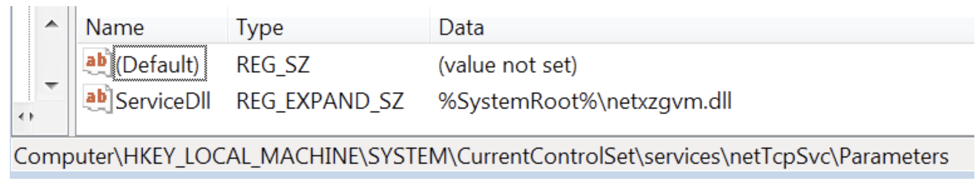Screen dimensions: 980x185
Task: Click the horizontal scroll right arrow
Action: (32, 117)
